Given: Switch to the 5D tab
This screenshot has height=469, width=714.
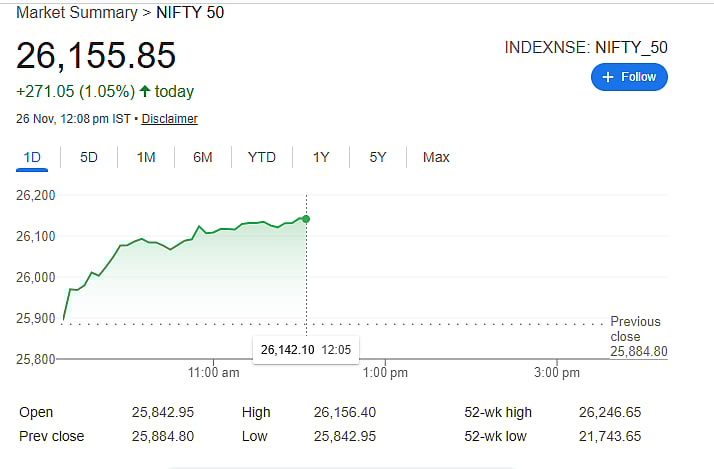Looking at the screenshot, I should (x=89, y=157).
